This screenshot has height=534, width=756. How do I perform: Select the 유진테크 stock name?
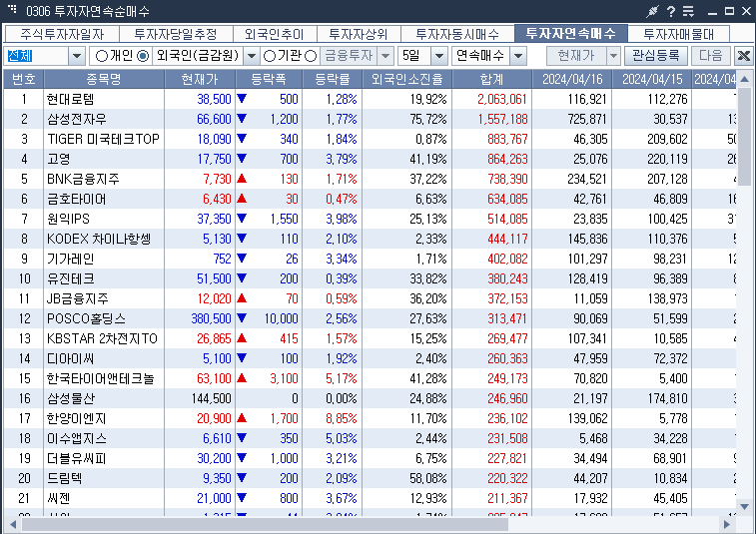point(70,279)
